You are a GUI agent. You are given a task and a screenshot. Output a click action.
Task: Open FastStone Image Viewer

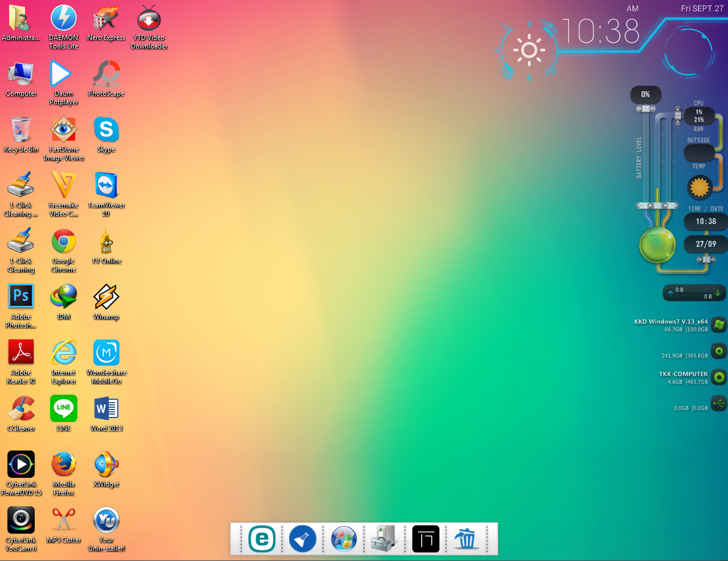(64, 130)
